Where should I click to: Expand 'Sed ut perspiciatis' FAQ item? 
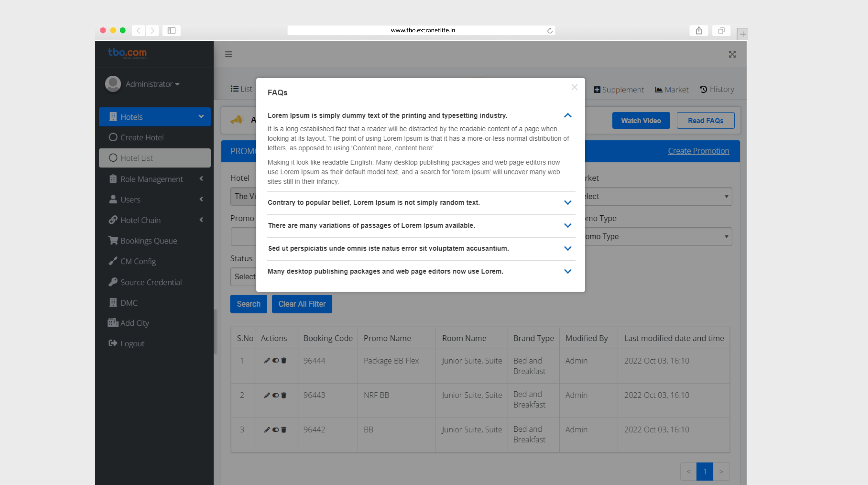click(568, 248)
